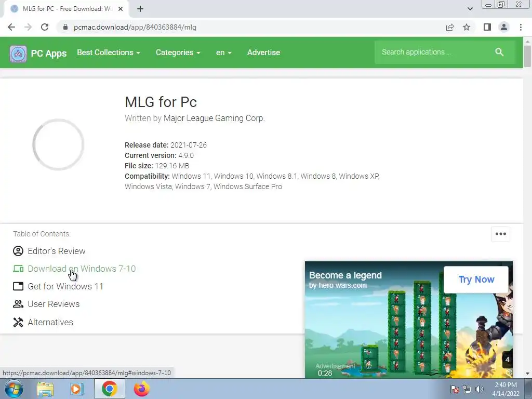Close the MLG for PC tab
The width and height of the screenshot is (532, 399).
coord(121,9)
